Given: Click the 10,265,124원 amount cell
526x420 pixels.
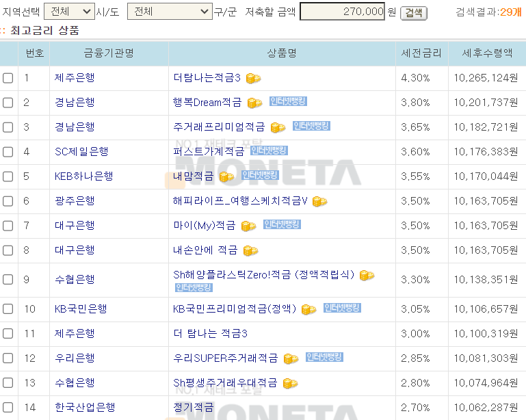Looking at the screenshot, I should [x=486, y=78].
